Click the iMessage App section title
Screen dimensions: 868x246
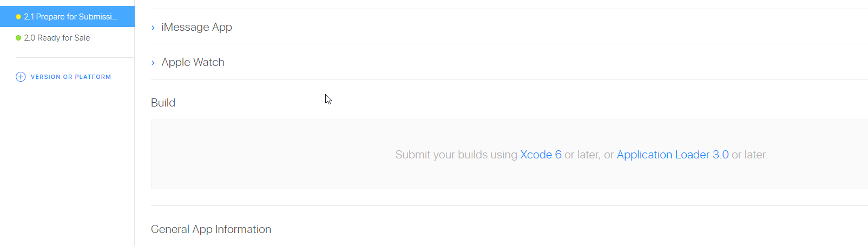click(196, 27)
